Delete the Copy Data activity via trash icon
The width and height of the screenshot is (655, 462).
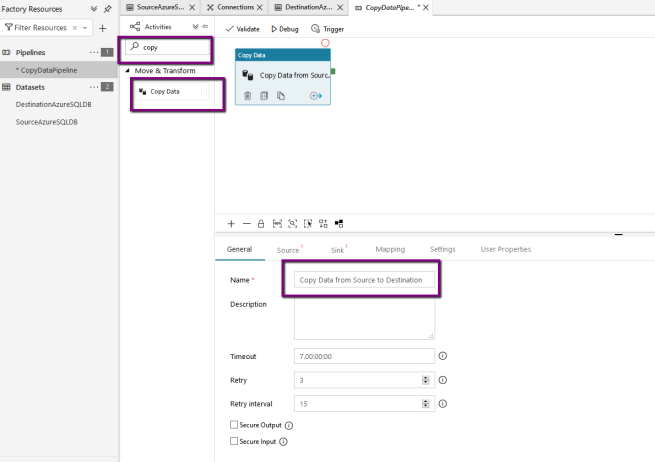coord(247,96)
